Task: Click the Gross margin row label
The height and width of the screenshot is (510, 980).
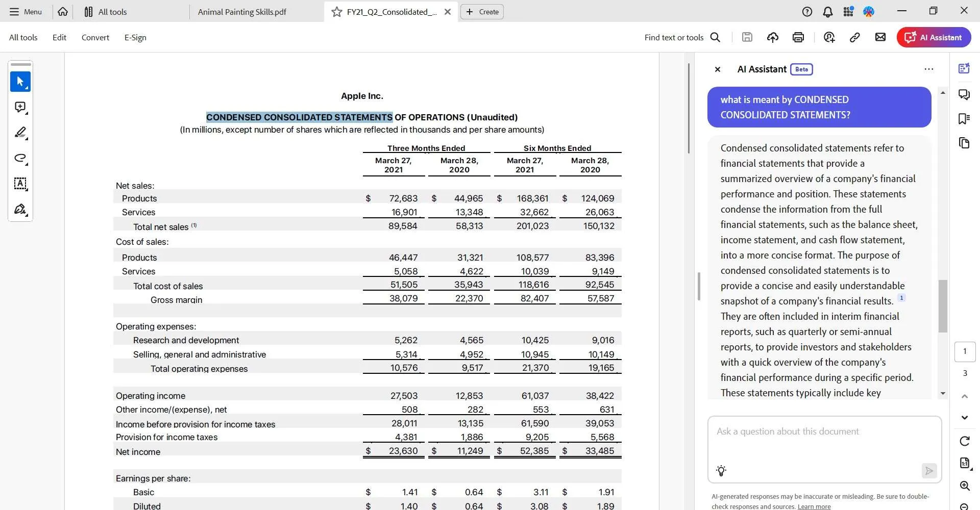Action: tap(176, 300)
